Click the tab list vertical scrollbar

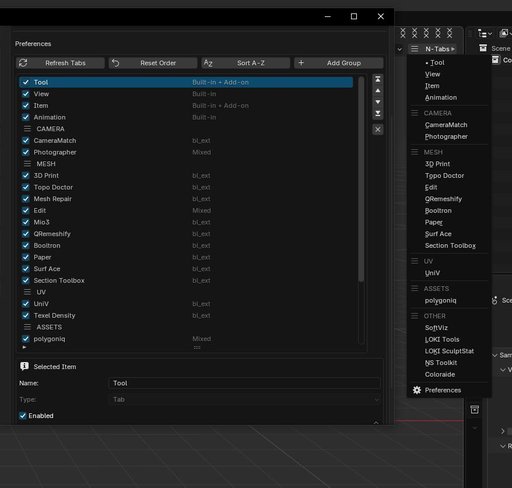tap(361, 179)
